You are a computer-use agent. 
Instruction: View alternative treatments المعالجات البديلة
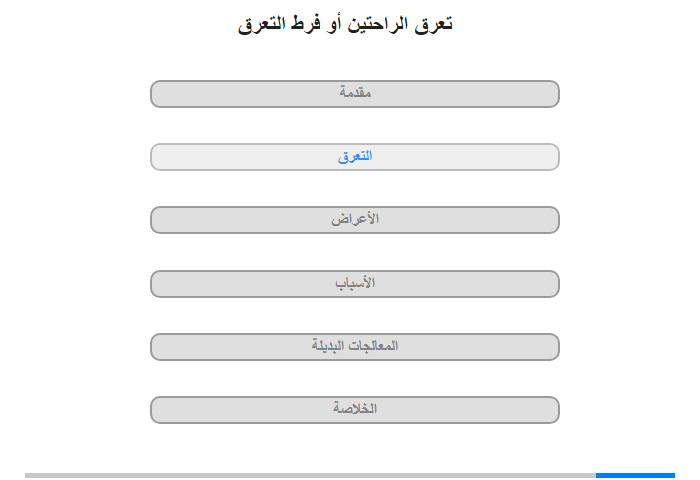[x=354, y=346]
